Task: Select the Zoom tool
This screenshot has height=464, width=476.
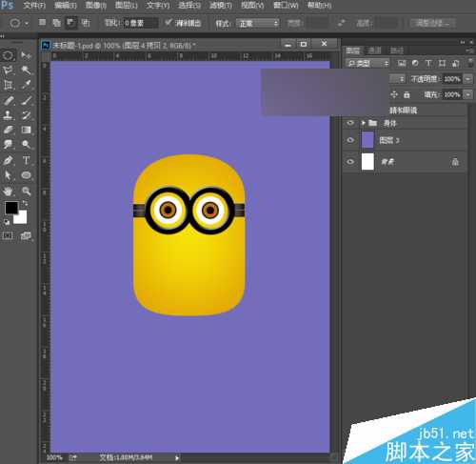Action: pos(26,191)
